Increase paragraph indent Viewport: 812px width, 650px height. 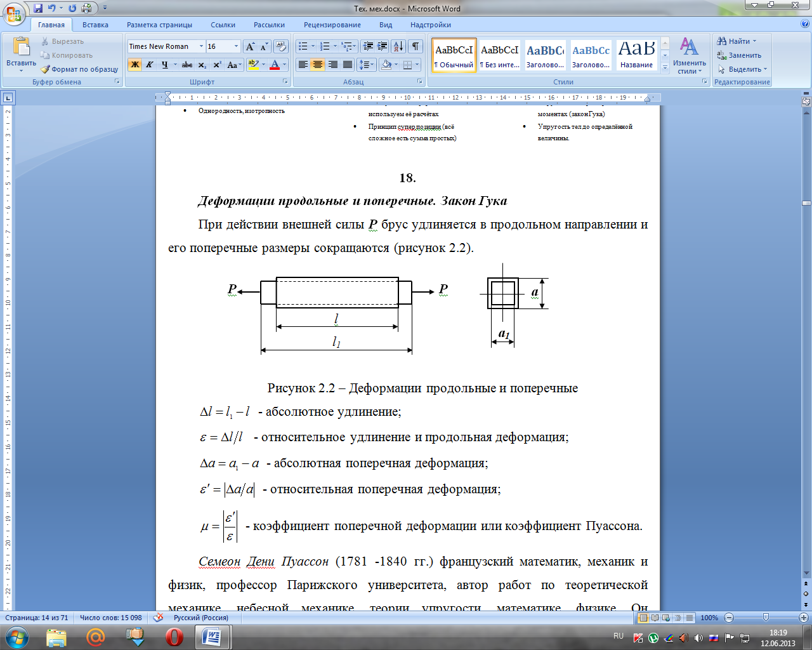click(382, 46)
